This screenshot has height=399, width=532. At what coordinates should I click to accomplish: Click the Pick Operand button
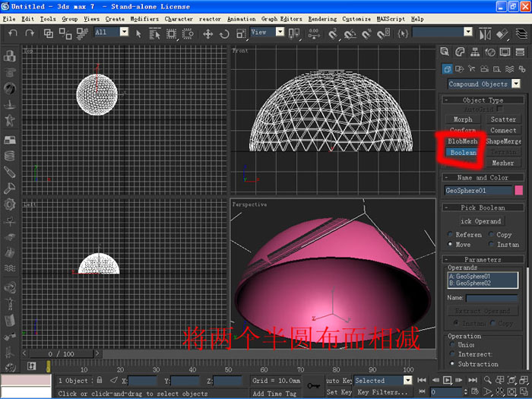pos(480,221)
